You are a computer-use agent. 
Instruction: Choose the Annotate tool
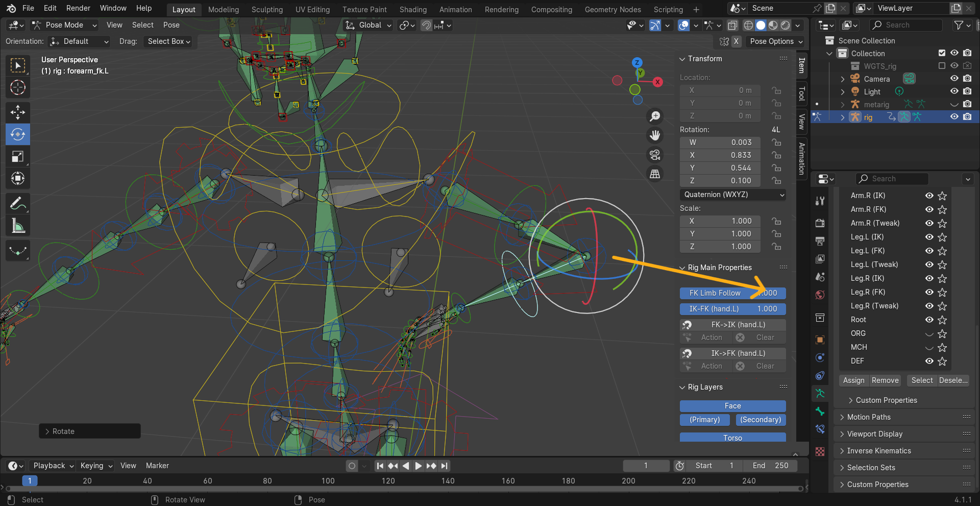pyautogui.click(x=18, y=203)
